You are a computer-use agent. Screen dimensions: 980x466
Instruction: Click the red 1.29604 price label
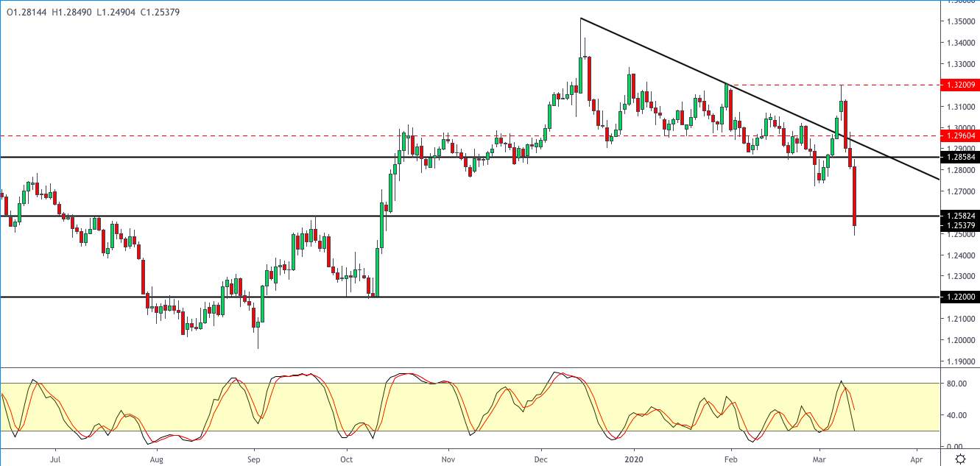click(x=960, y=135)
